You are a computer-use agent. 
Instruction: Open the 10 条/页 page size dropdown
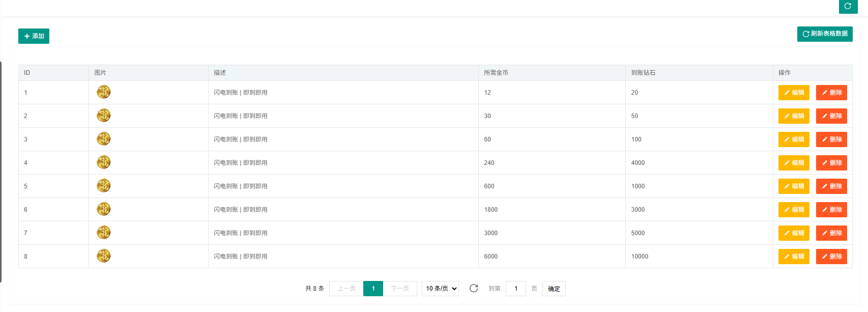[x=440, y=289]
